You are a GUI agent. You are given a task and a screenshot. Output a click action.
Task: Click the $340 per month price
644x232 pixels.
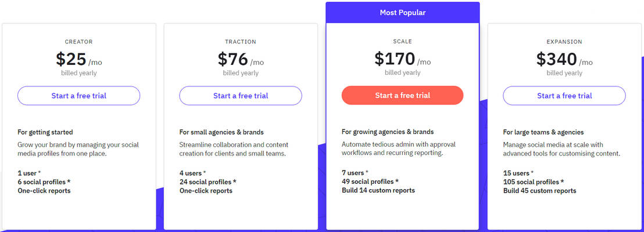tap(564, 59)
